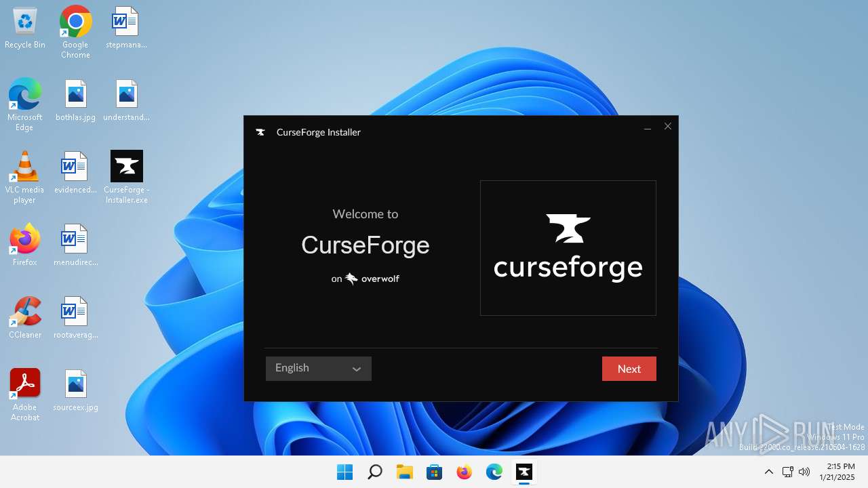Open File Explorer from taskbar
Screen dimensions: 868x488
pyautogui.click(x=404, y=472)
